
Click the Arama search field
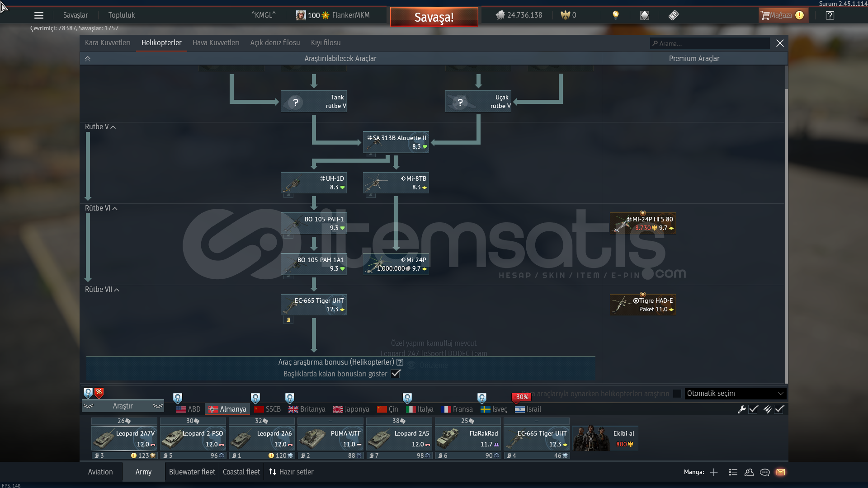(710, 43)
